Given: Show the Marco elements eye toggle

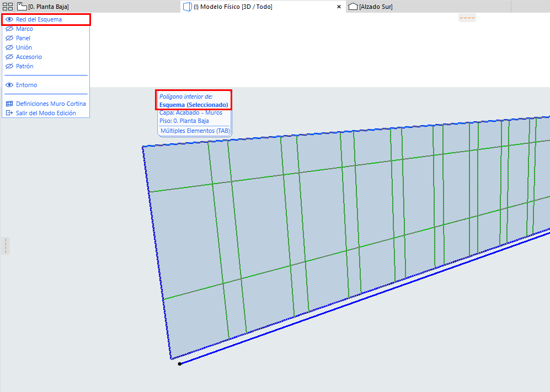Looking at the screenshot, I should pos(9,29).
